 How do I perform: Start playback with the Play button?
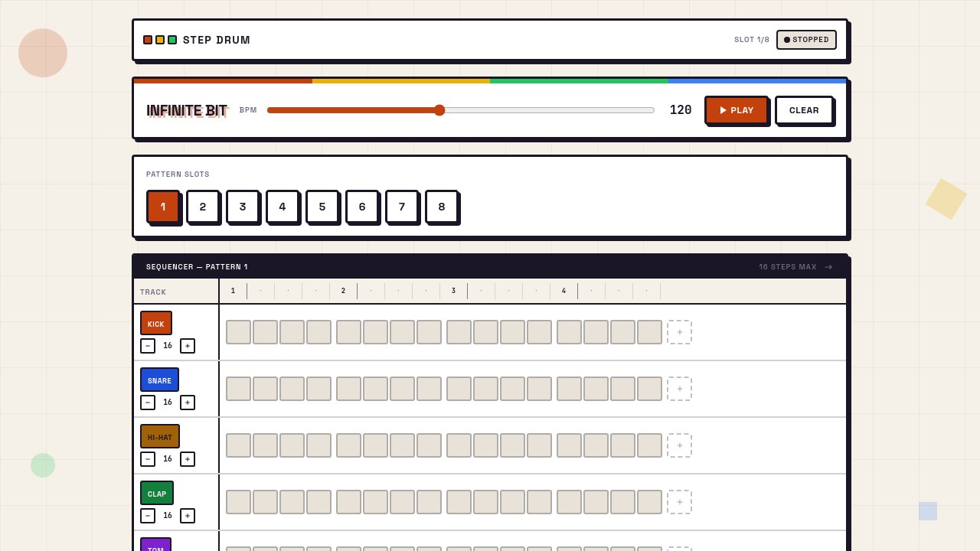pyautogui.click(x=736, y=110)
